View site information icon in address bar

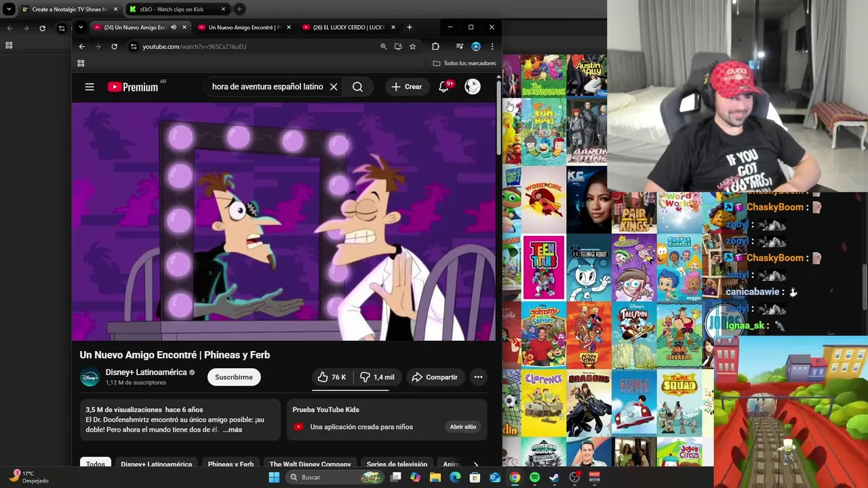tap(134, 46)
